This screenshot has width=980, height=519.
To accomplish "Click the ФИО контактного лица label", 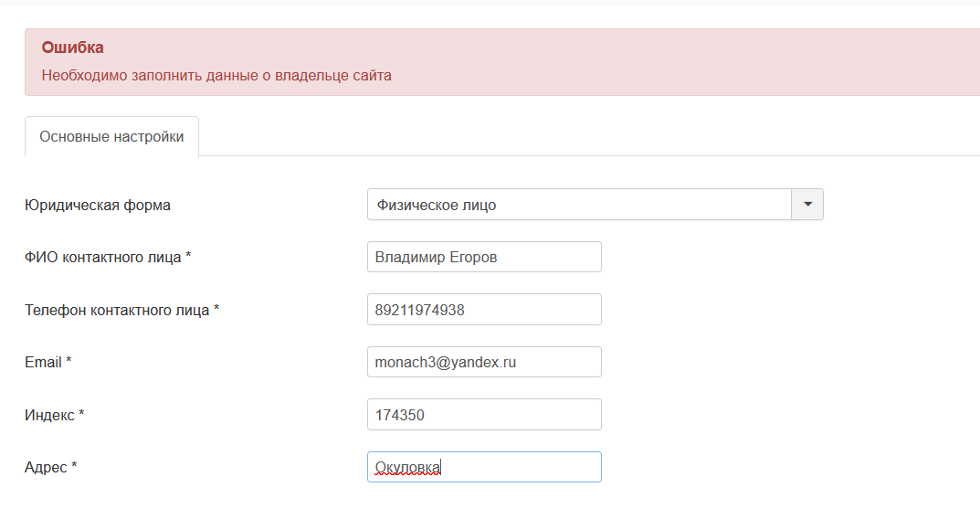I will [x=103, y=258].
